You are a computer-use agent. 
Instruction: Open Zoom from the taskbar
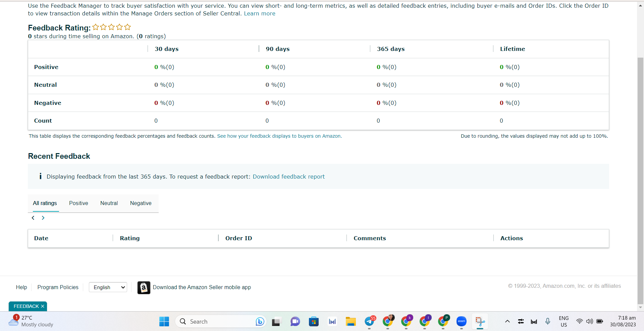tap(462, 322)
